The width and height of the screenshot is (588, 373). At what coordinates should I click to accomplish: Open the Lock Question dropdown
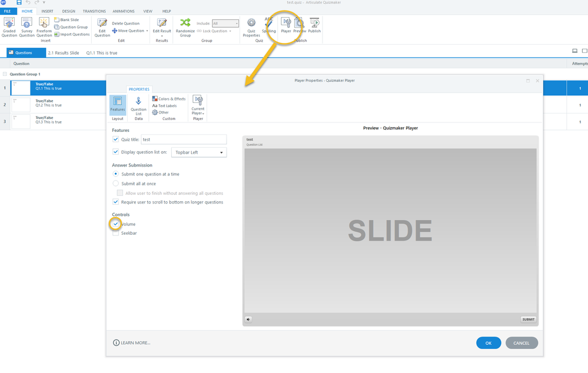(214, 31)
